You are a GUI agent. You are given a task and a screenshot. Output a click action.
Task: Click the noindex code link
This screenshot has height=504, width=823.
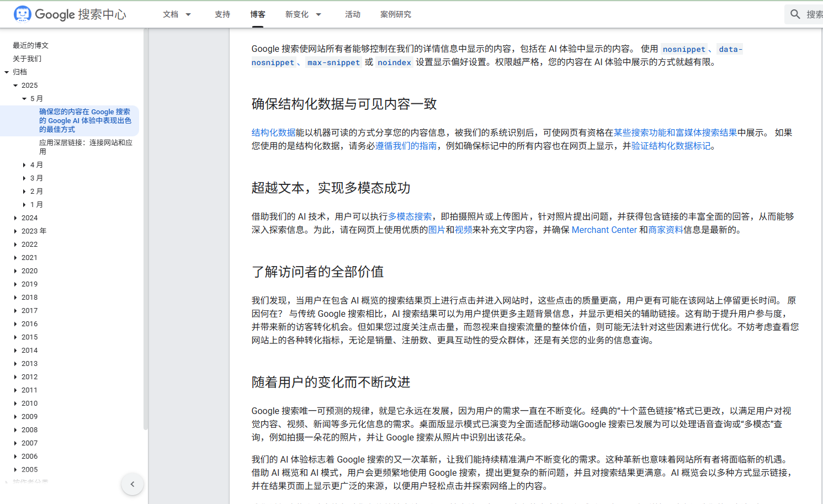point(394,62)
